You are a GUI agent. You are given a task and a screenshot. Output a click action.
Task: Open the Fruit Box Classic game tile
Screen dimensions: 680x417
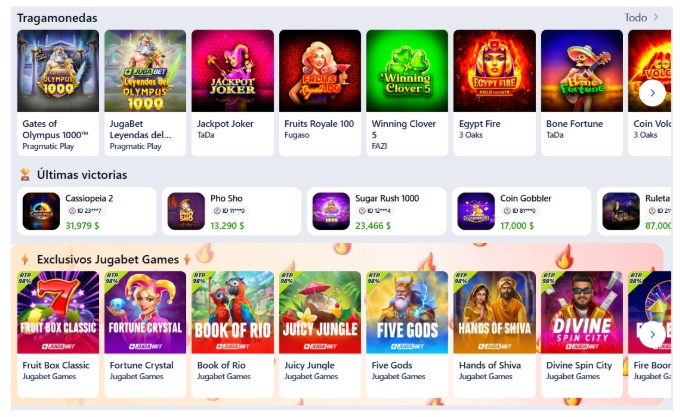[58, 334]
